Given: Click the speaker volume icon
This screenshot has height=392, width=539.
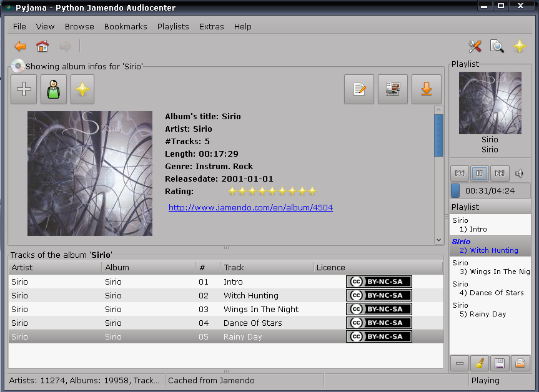Looking at the screenshot, I should [520, 173].
